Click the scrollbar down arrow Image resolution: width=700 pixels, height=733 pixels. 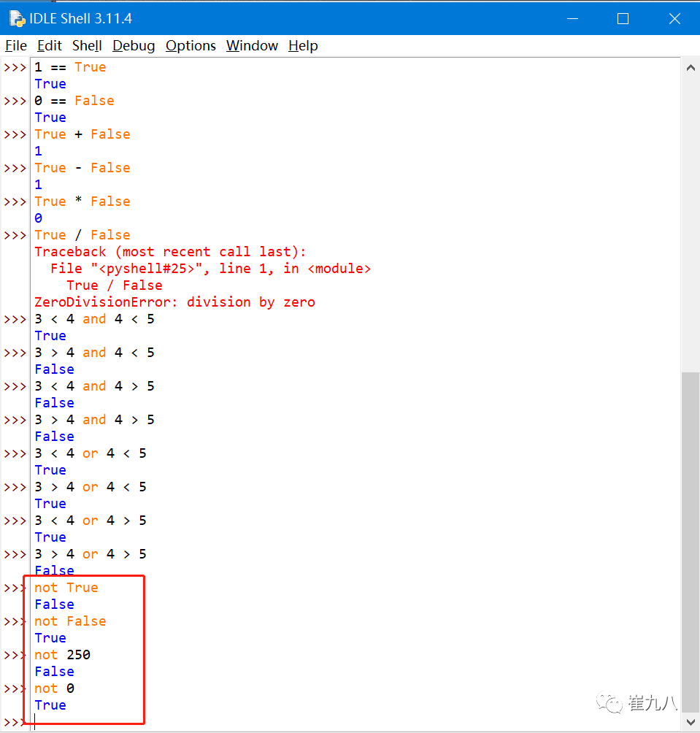pos(691,722)
